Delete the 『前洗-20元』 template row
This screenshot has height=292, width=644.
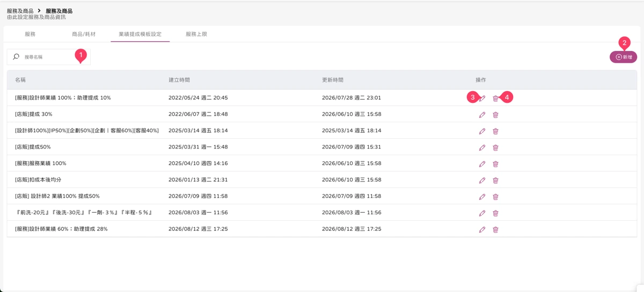click(495, 213)
